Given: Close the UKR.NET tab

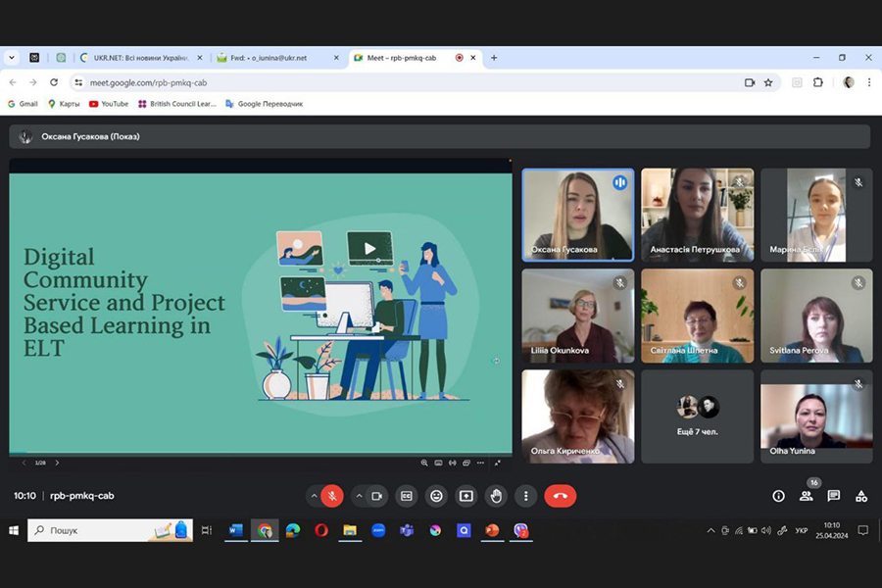Looking at the screenshot, I should (199, 58).
